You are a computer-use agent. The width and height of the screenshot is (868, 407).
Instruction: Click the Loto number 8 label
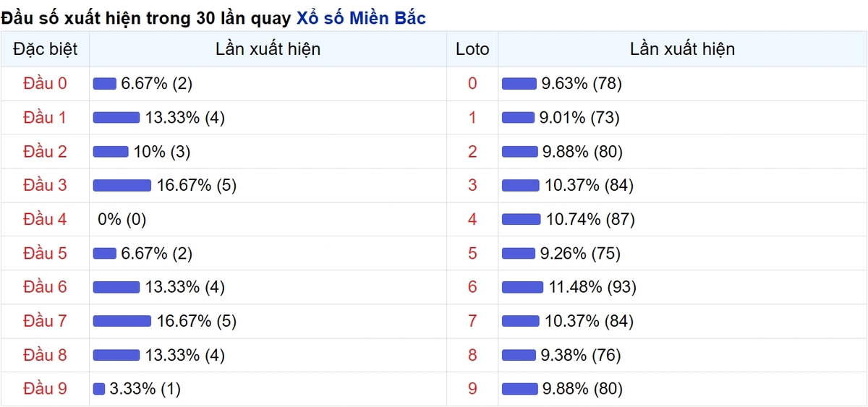tap(472, 356)
